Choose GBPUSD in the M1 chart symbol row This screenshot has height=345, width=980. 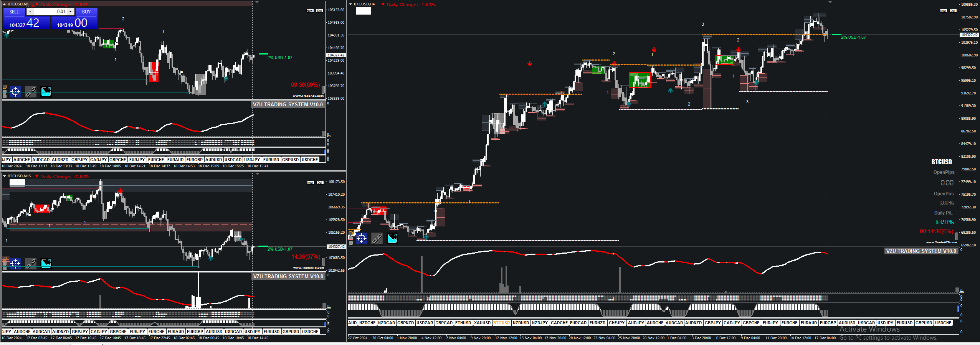(x=291, y=160)
